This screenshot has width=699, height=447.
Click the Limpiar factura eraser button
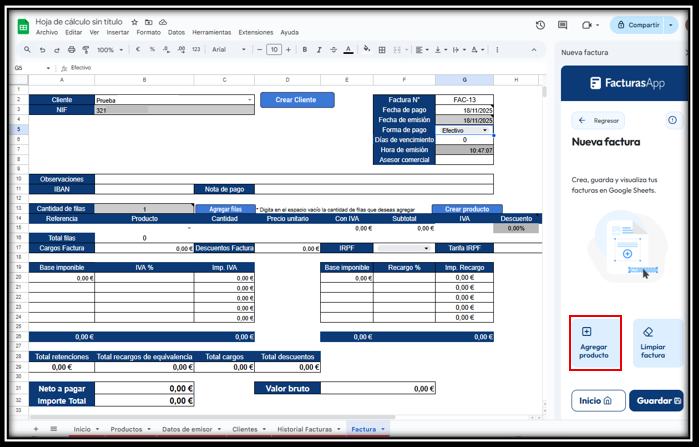pyautogui.click(x=654, y=343)
